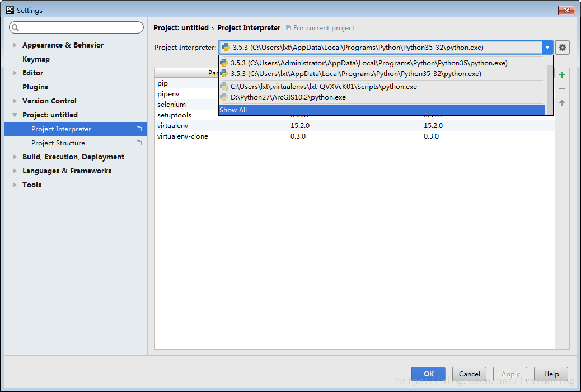Select the selenium package row
Viewport: 581px width, 392px height.
[187, 105]
